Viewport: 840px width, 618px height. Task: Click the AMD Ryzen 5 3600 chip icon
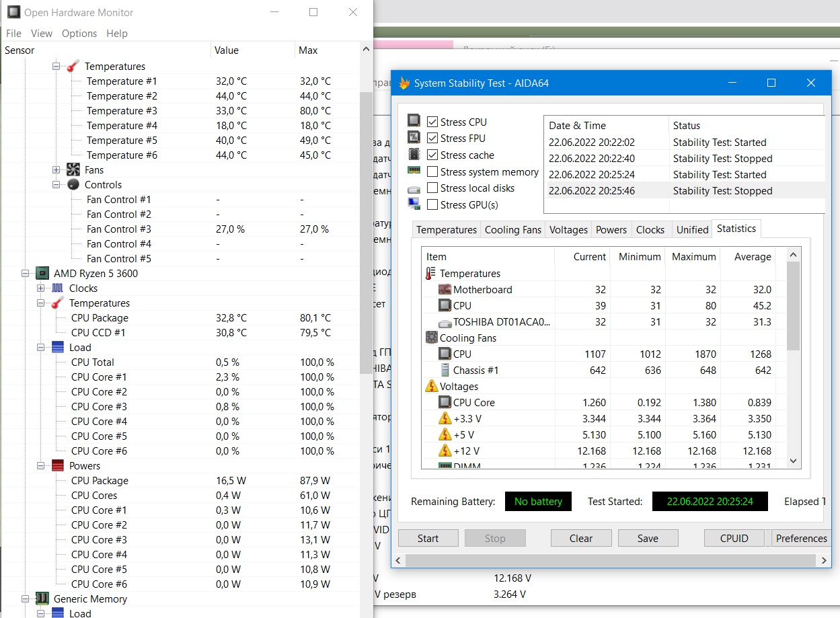pyautogui.click(x=42, y=274)
